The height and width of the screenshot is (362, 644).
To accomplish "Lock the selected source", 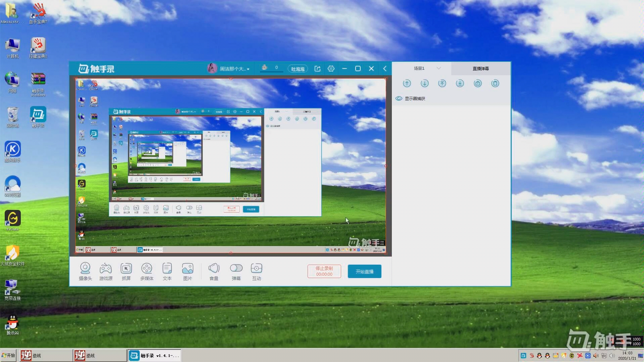I will click(x=478, y=83).
